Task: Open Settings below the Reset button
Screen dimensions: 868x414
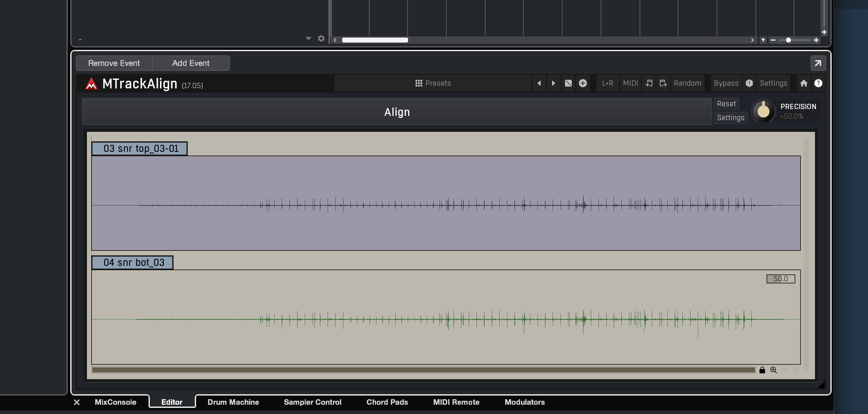Action: pos(731,118)
